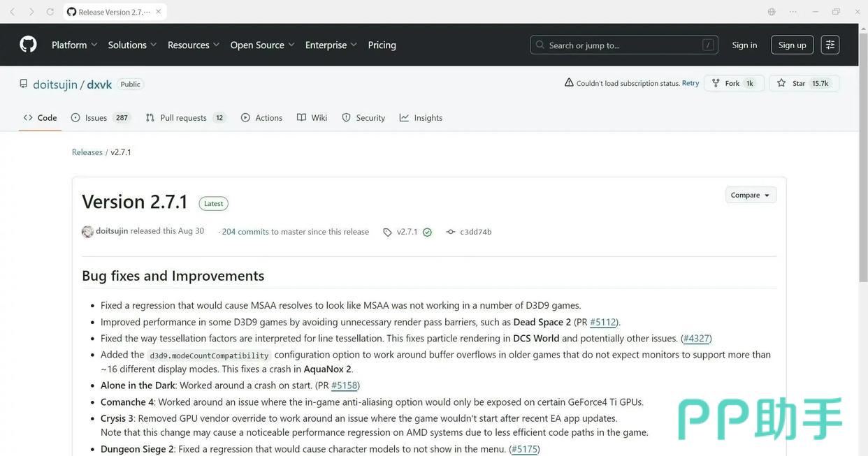Click the green verified checkmark beside v2.7.1 tag
The height and width of the screenshot is (456, 868).
(x=427, y=232)
